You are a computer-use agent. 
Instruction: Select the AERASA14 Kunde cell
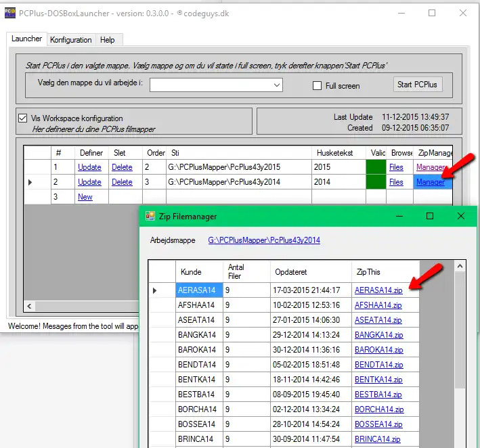tap(199, 290)
